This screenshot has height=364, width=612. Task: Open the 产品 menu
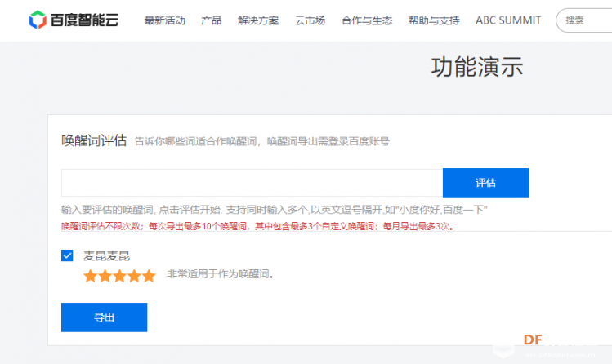pos(211,20)
